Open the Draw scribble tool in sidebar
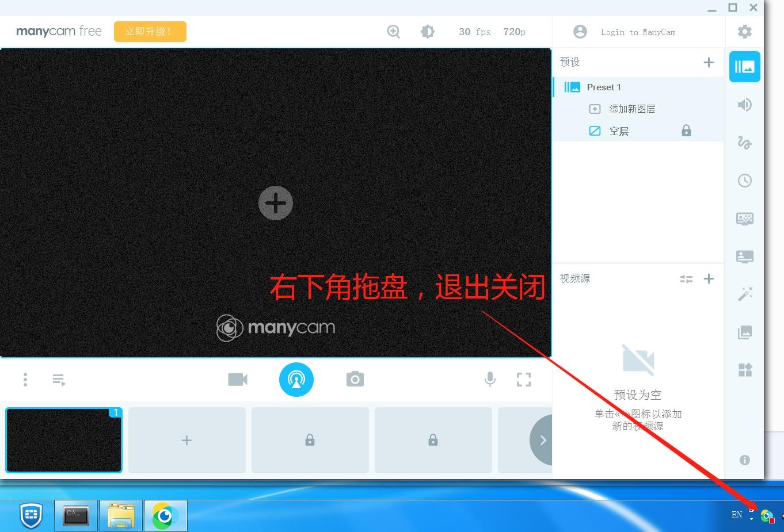 745,143
